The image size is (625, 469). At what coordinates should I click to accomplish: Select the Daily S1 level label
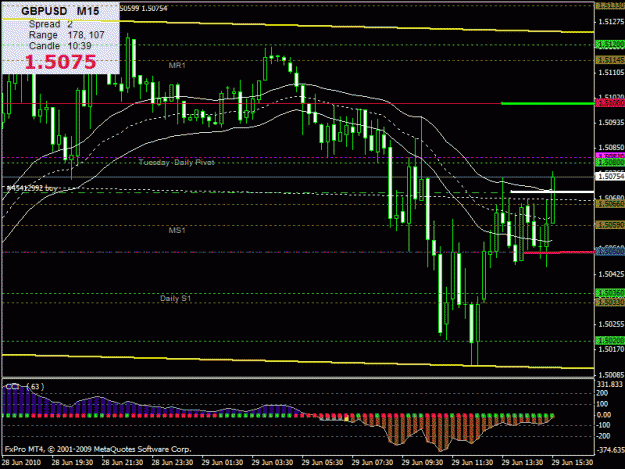[176, 298]
